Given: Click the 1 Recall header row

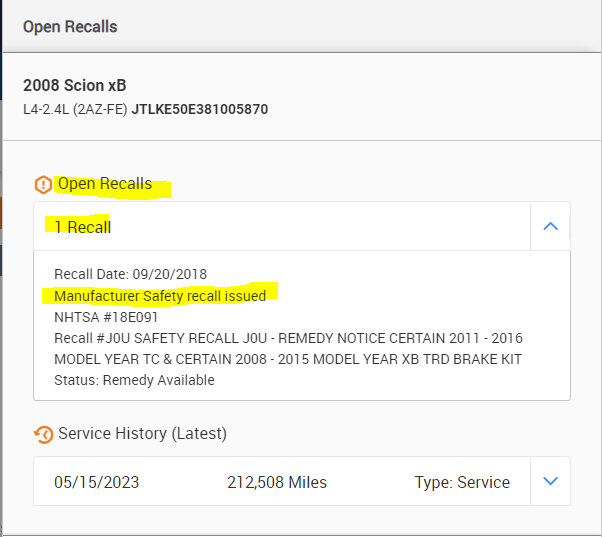Looking at the screenshot, I should point(282,227).
